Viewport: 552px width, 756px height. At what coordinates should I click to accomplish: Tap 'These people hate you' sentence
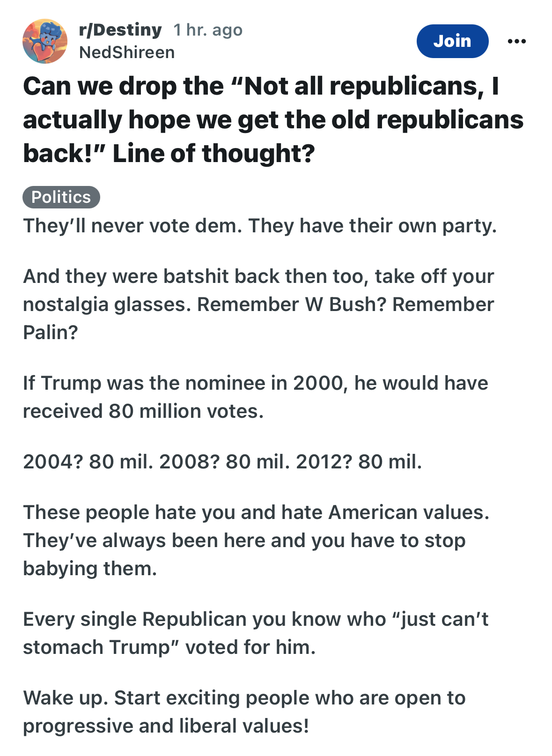(x=256, y=512)
